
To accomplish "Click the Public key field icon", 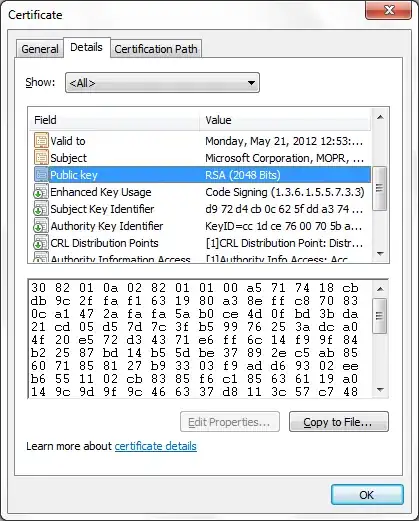I will [x=41, y=175].
